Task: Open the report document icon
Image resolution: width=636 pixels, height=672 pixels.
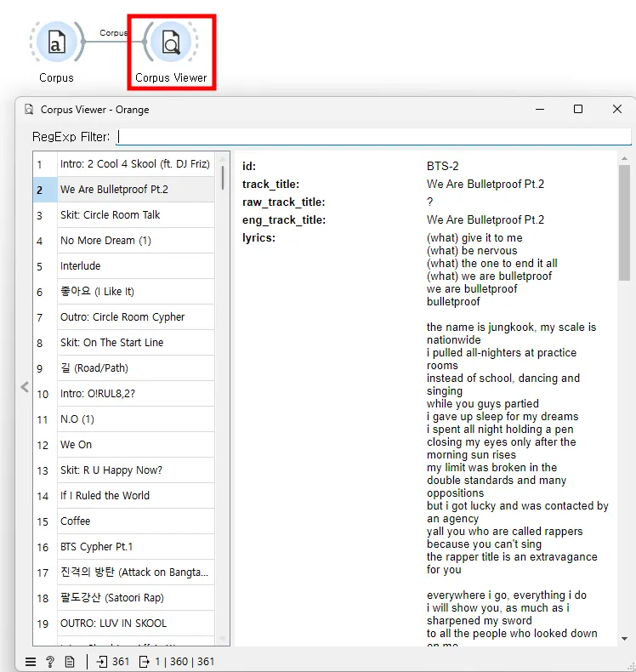Action: pos(70,662)
